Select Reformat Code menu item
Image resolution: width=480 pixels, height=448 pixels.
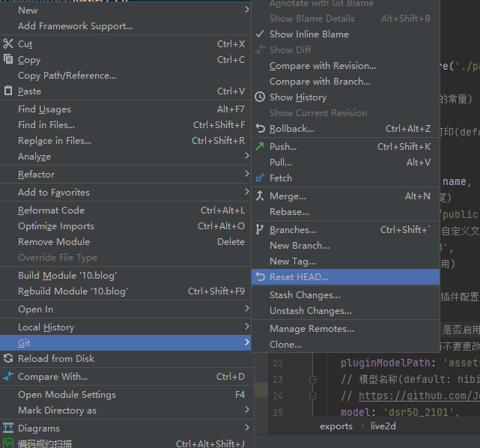[x=126, y=211]
